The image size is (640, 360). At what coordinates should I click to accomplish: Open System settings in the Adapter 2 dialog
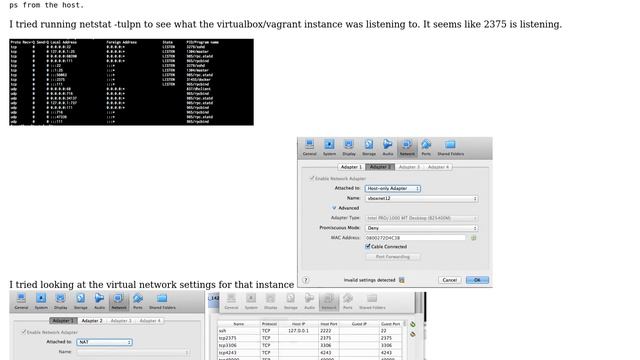pos(329,147)
